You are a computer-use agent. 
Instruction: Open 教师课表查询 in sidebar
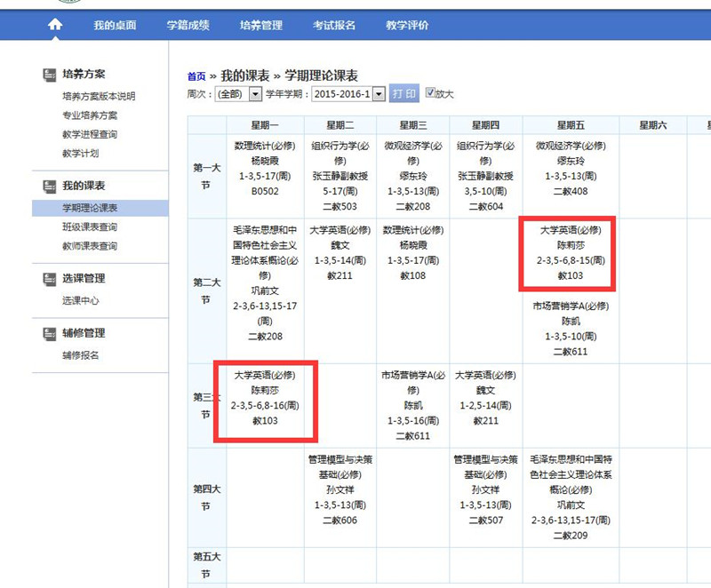(x=89, y=246)
